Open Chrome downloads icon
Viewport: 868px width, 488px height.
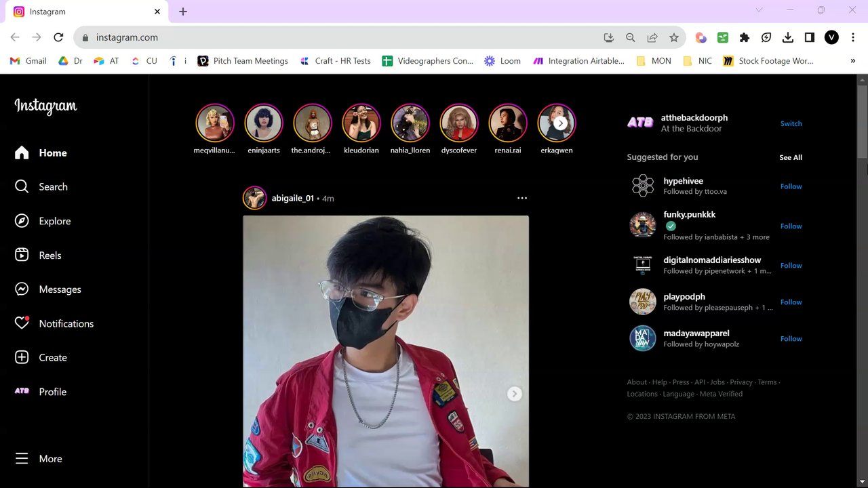pyautogui.click(x=787, y=38)
